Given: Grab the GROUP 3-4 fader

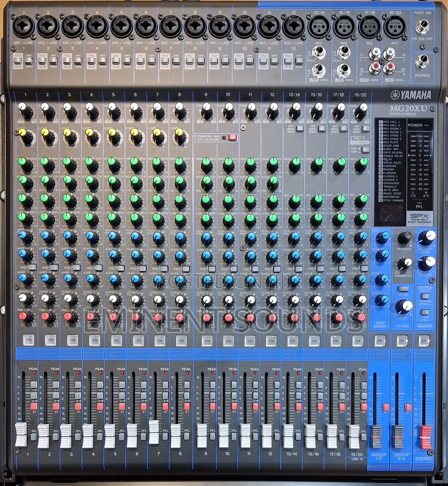Looking at the screenshot, I should pyautogui.click(x=398, y=437).
